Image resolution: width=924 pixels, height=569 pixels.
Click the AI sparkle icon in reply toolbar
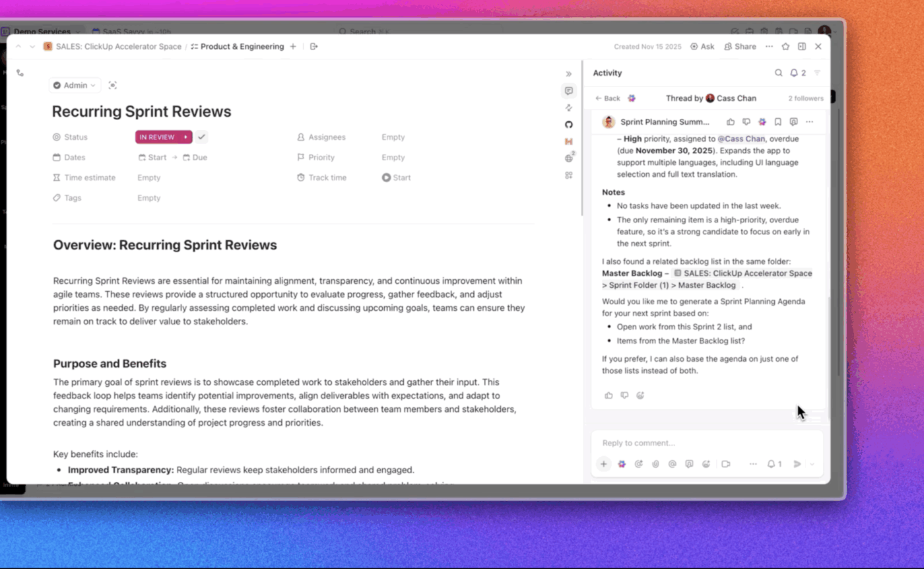tap(622, 464)
